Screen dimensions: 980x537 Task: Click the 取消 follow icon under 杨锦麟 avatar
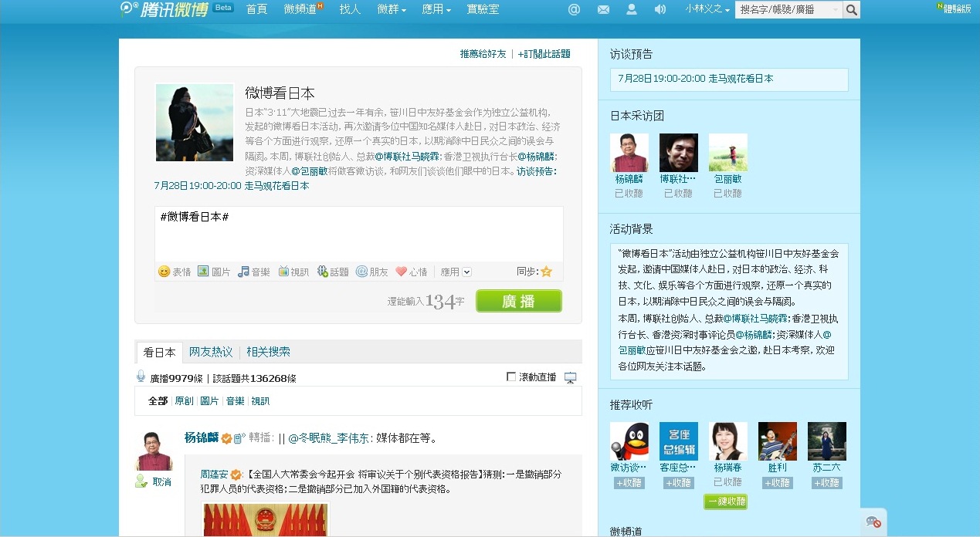click(141, 481)
